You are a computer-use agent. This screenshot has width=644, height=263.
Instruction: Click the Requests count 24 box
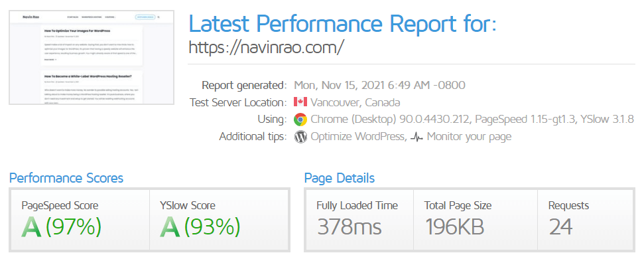coord(586,220)
